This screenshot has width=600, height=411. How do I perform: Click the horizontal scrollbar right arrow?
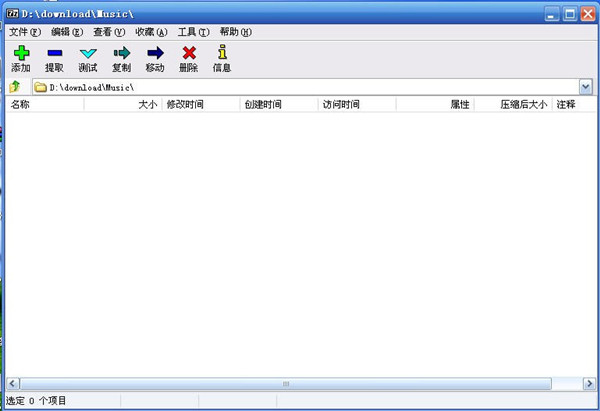pyautogui.click(x=589, y=383)
